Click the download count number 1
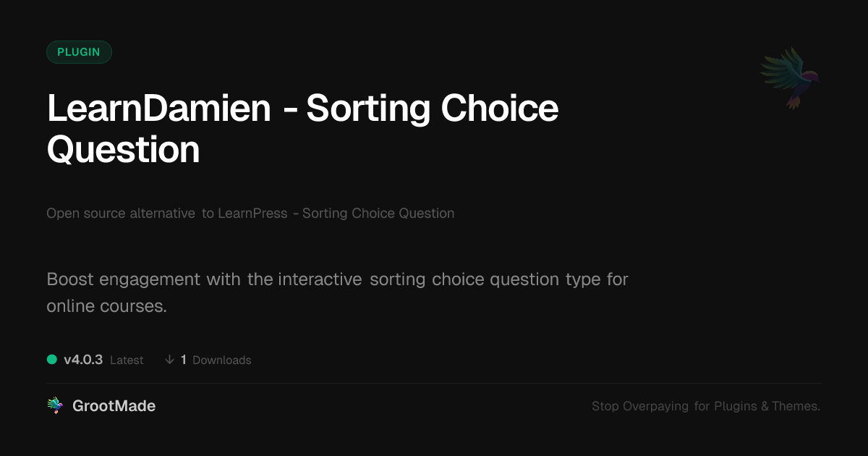Viewport: 868px width, 456px height. tap(184, 360)
